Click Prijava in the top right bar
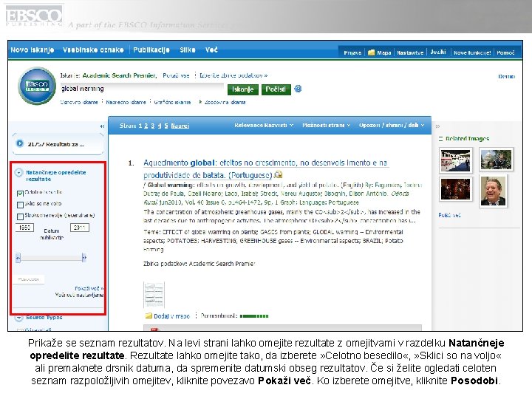The height and width of the screenshot is (399, 532). point(352,52)
